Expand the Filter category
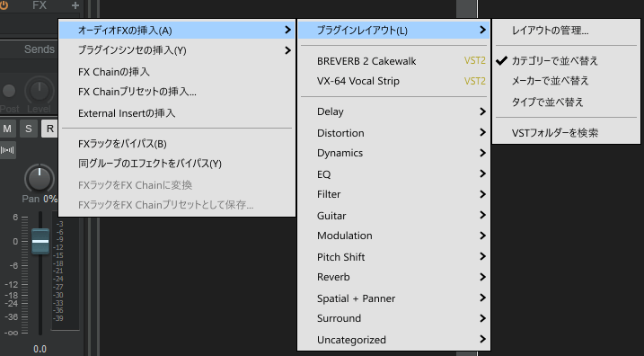 (393, 194)
